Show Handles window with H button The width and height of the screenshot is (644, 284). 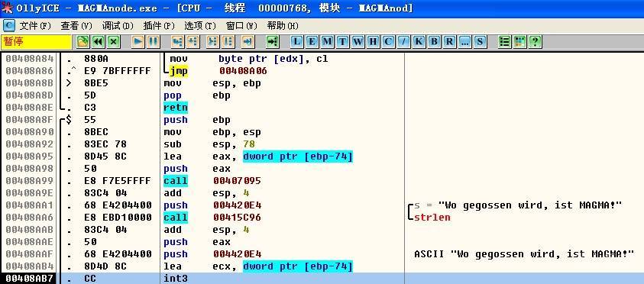point(373,41)
